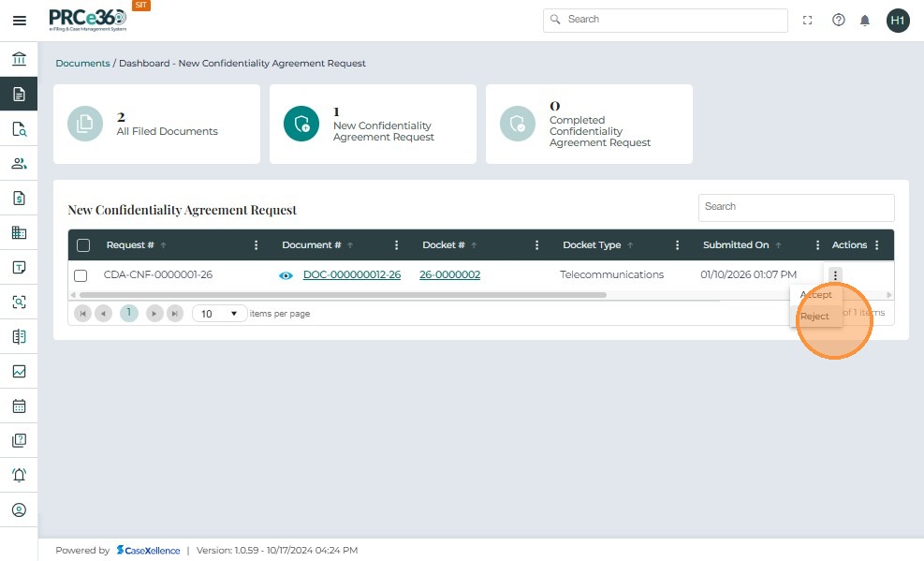Open the question-mark help docs sidebar icon

tap(19, 440)
